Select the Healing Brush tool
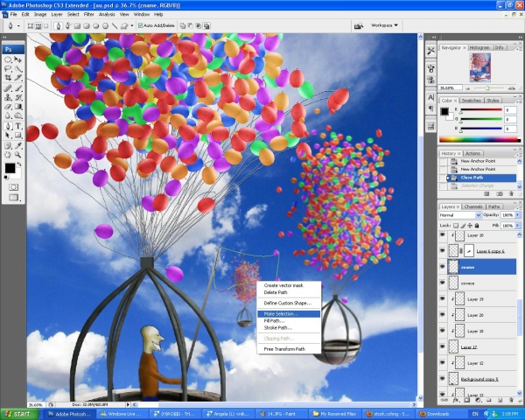Screen dimensions: 525x420 [8, 88]
